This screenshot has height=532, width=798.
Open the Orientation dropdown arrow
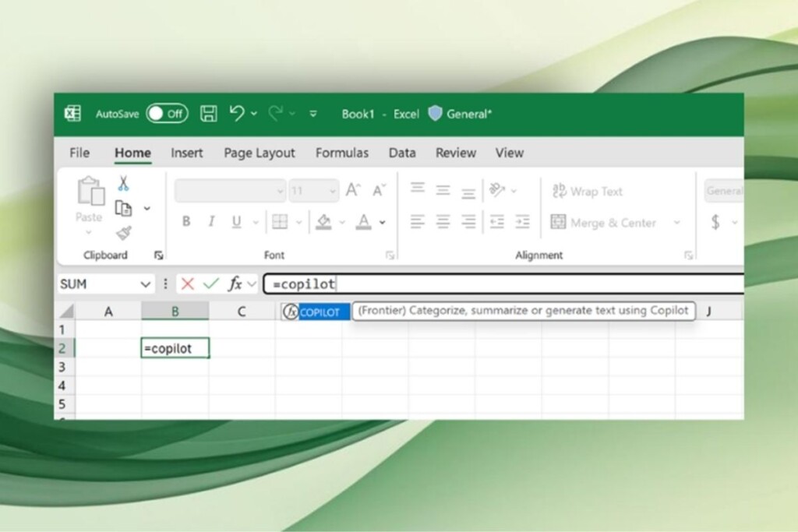click(x=514, y=192)
